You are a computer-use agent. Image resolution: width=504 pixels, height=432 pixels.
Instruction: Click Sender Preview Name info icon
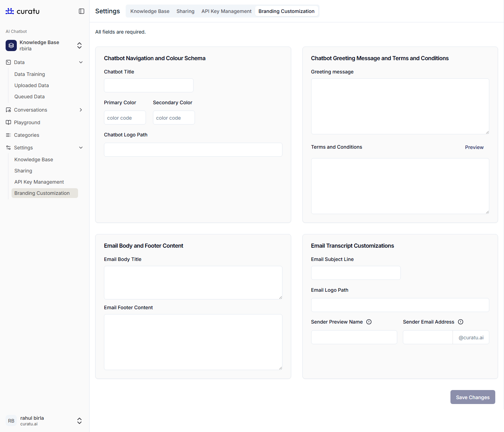tap(369, 322)
